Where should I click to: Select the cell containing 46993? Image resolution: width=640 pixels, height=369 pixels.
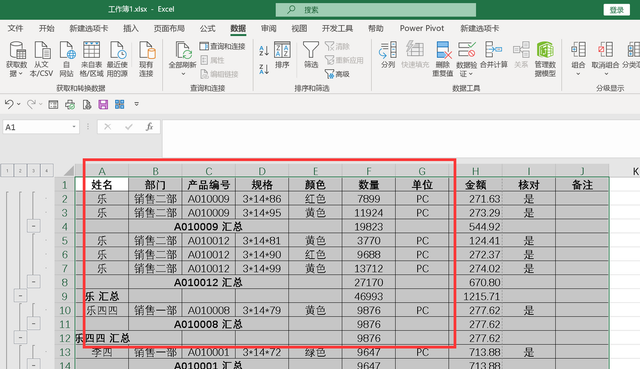369,296
